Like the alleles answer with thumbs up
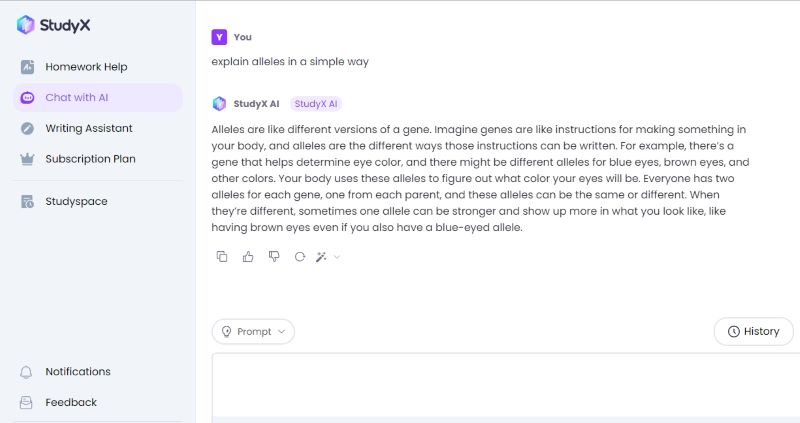This screenshot has width=800, height=423. [x=248, y=257]
